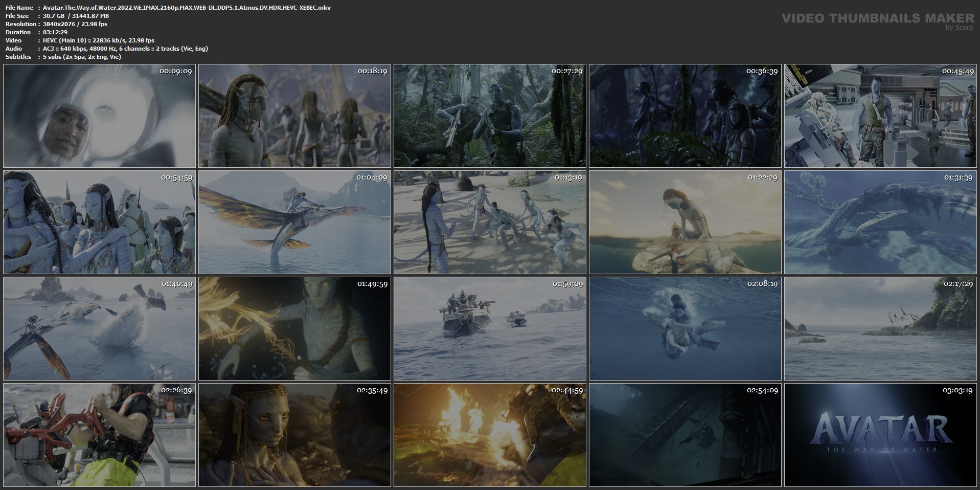The width and height of the screenshot is (980, 490).
Task: Click the duration value 03:12:29
Action: [55, 32]
